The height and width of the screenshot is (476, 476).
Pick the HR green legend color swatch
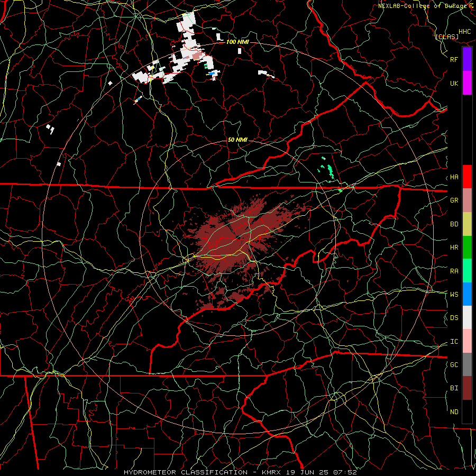tap(467, 247)
